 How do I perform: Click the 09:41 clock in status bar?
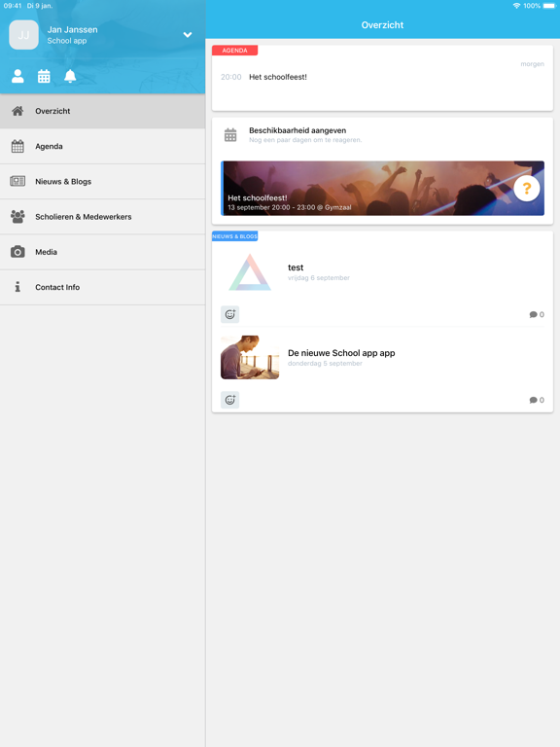tap(13, 6)
